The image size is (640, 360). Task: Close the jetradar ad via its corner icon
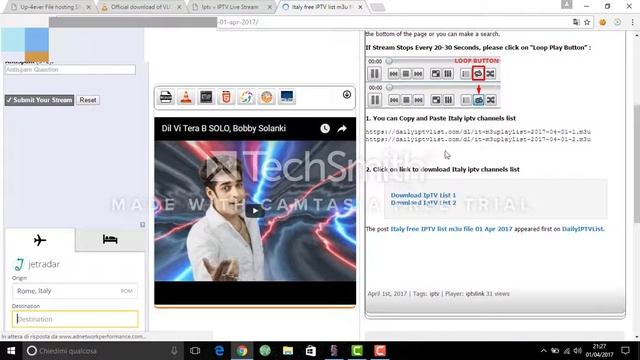(142, 224)
